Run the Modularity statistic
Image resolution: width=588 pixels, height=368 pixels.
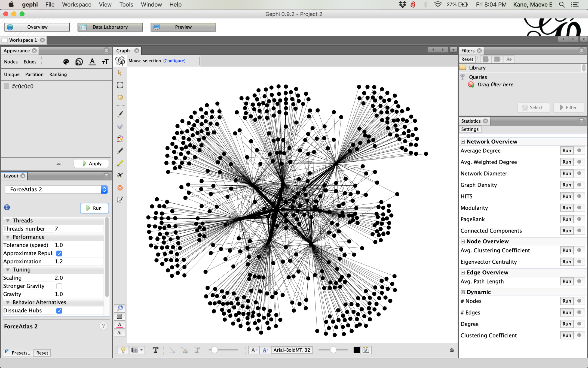[566, 208]
